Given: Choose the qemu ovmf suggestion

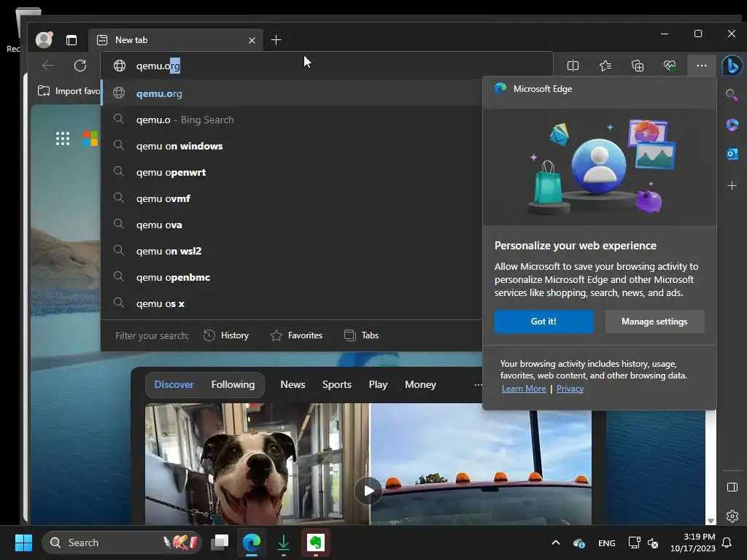Looking at the screenshot, I should click(x=293, y=198).
